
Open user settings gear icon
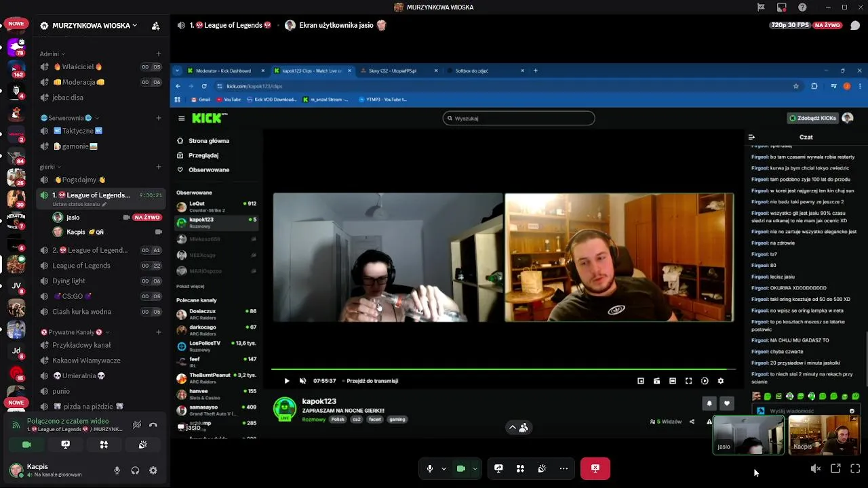[153, 470]
